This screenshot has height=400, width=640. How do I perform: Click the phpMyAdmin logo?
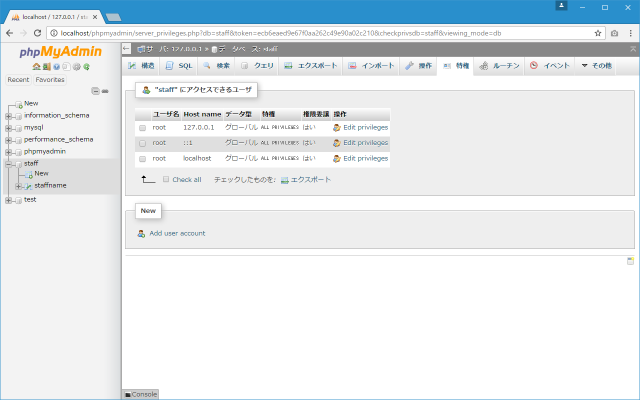coord(60,52)
